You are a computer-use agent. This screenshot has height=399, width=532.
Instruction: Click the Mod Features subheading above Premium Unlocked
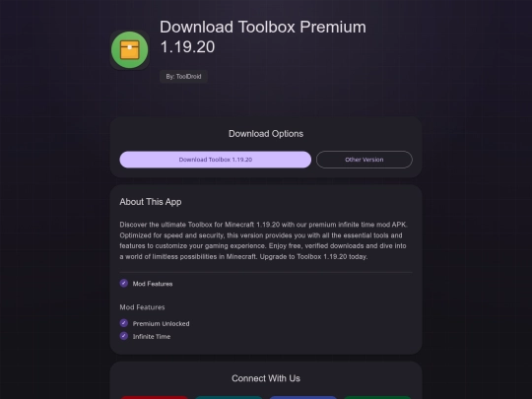(x=142, y=307)
